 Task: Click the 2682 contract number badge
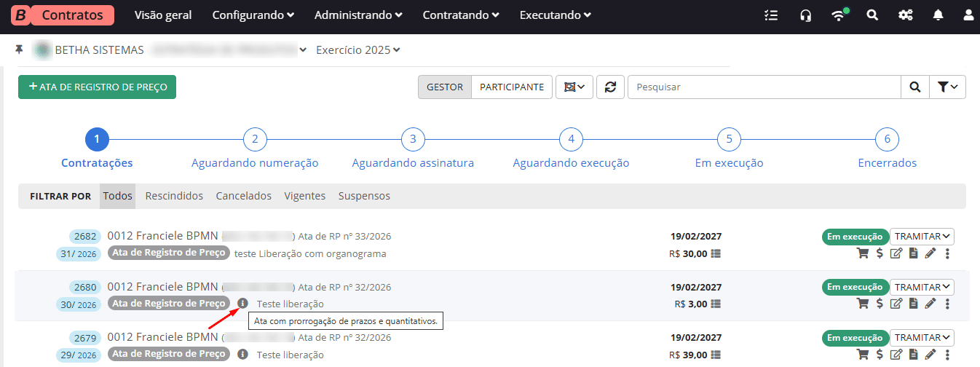[86, 236]
